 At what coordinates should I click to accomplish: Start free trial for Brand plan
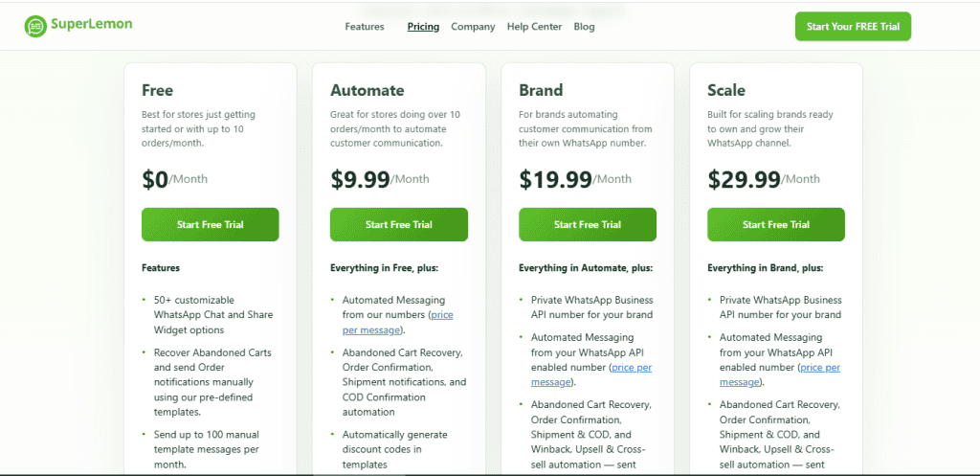(588, 225)
